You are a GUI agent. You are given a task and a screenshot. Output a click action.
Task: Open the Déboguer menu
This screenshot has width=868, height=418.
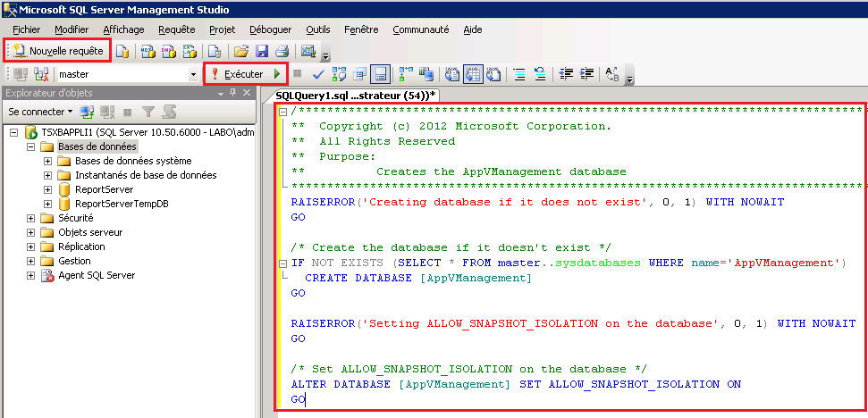(x=270, y=29)
